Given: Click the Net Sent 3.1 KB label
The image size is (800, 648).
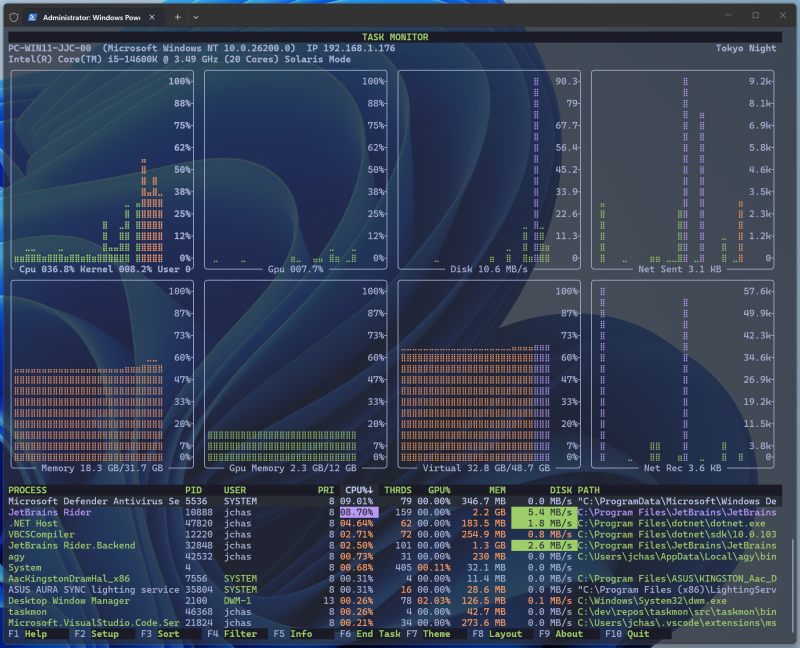Looking at the screenshot, I should [680, 269].
